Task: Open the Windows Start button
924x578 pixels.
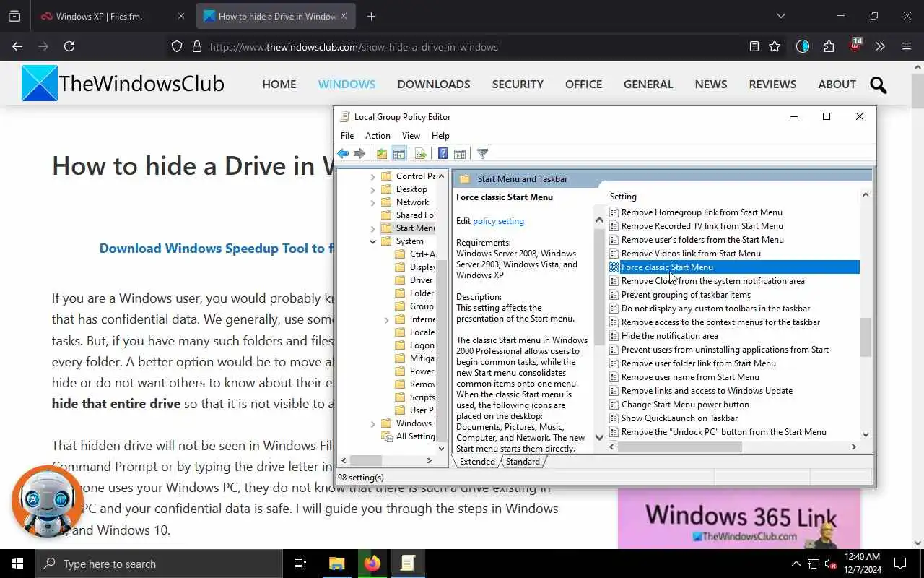Action: (x=17, y=564)
